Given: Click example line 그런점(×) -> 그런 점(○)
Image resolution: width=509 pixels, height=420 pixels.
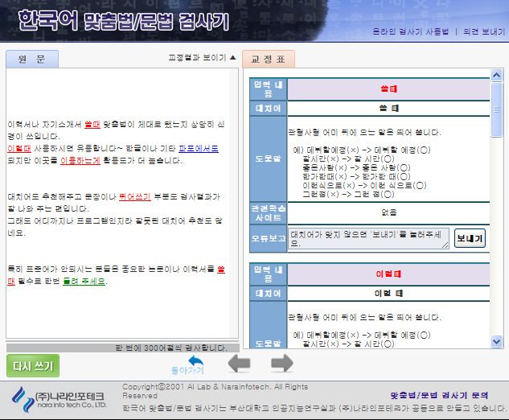Looking at the screenshot, I should 348,194.
